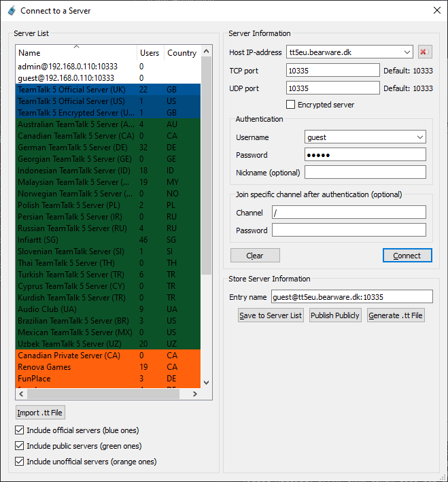Viewport: 448px width, 482px height.
Task: Select Cyprus TeamTalk 5 Server (CY)
Action: point(108,286)
